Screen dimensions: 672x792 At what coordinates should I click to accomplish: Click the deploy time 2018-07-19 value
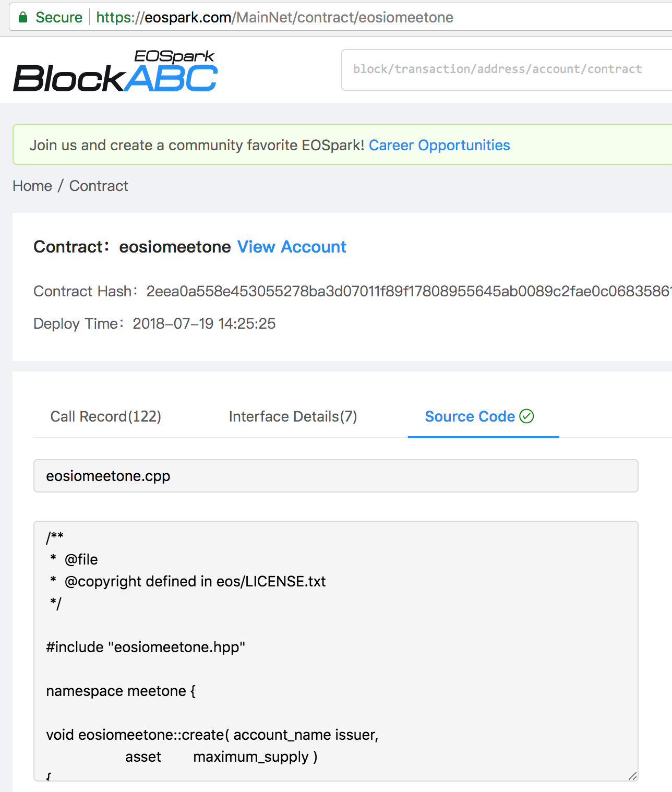click(204, 323)
